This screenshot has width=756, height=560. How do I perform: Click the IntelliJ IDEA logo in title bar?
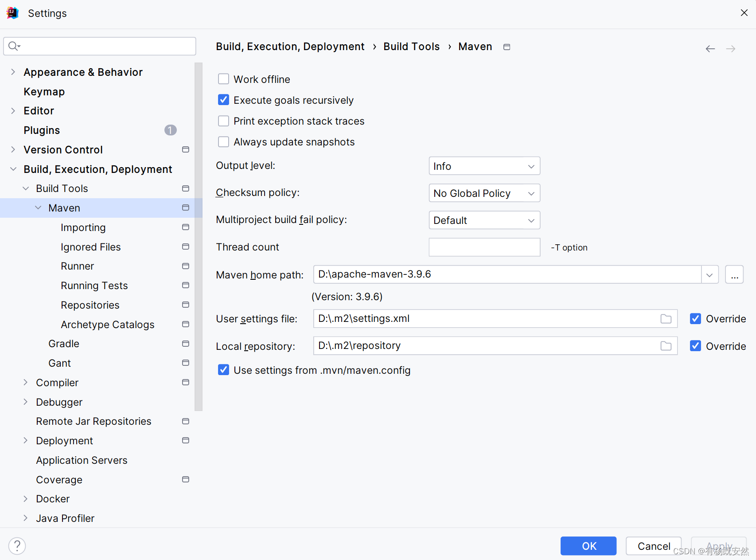tap(12, 13)
